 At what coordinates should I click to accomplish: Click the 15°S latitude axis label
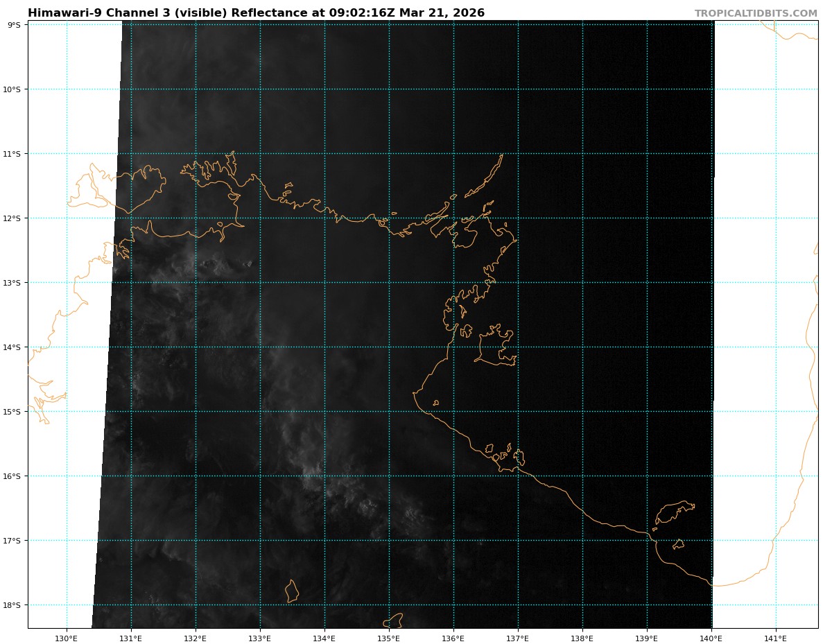12,412
